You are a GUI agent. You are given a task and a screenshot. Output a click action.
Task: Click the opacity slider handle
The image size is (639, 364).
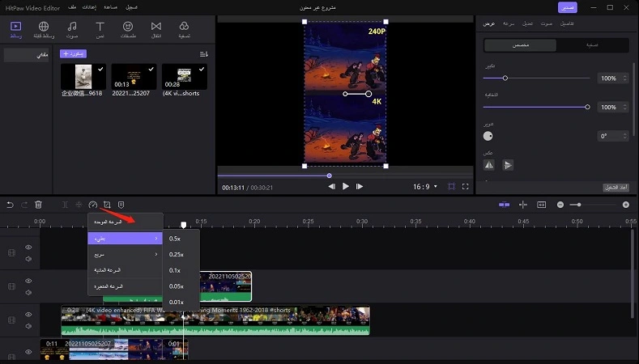click(587, 107)
